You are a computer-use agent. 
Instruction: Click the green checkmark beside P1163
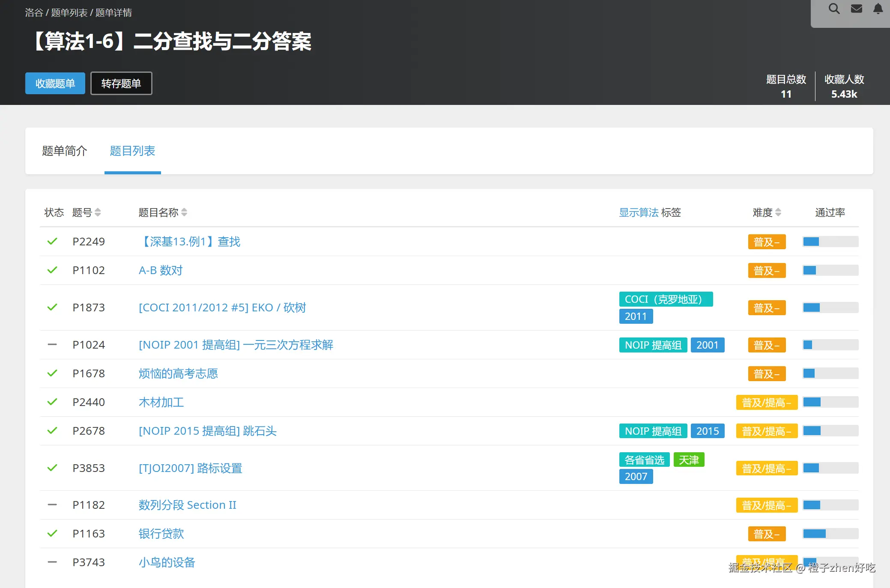coord(52,534)
